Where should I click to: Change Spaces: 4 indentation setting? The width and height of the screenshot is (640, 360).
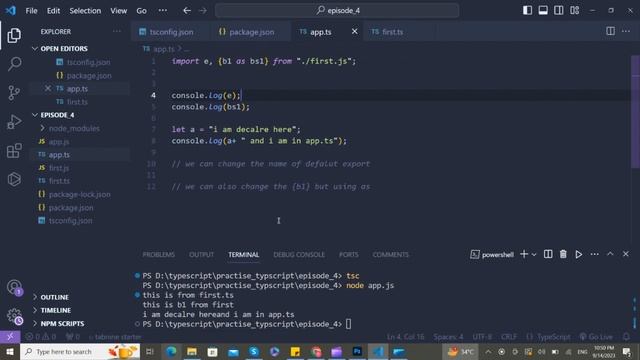click(x=448, y=337)
